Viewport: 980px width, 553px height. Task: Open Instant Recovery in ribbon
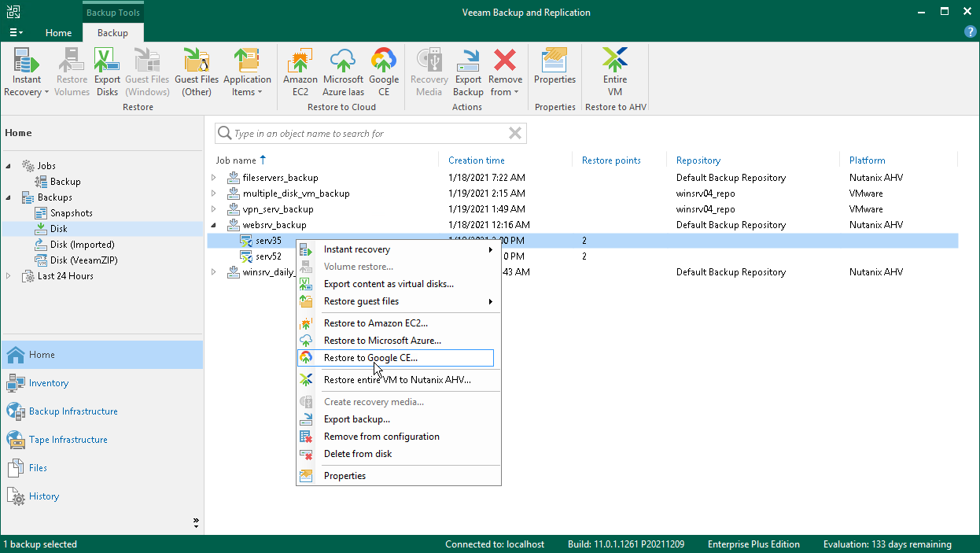pos(27,72)
